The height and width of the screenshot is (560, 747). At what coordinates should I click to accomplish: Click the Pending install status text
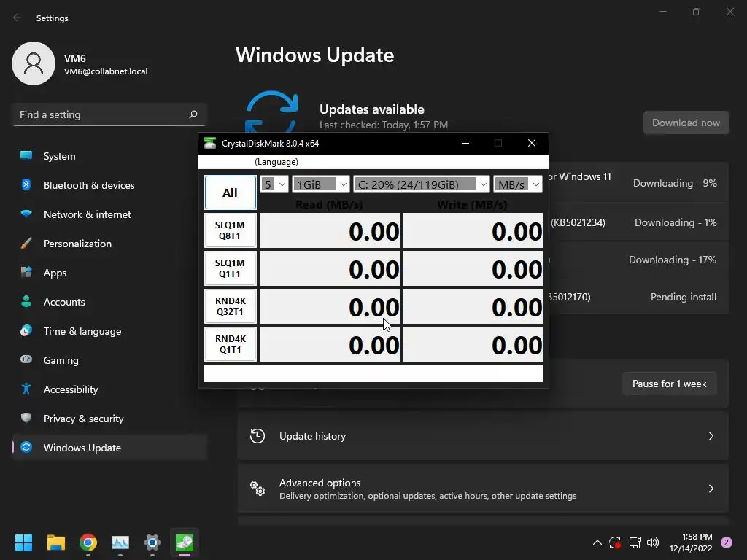click(x=683, y=297)
